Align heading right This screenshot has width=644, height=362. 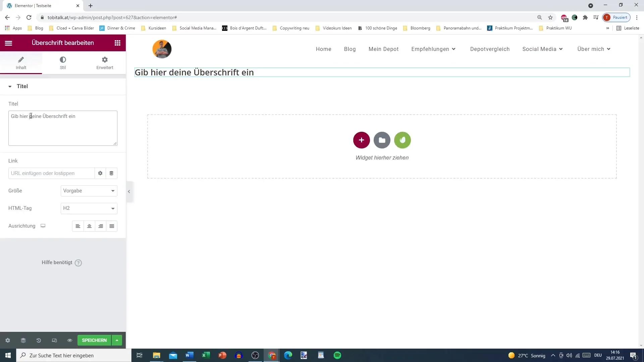101,226
